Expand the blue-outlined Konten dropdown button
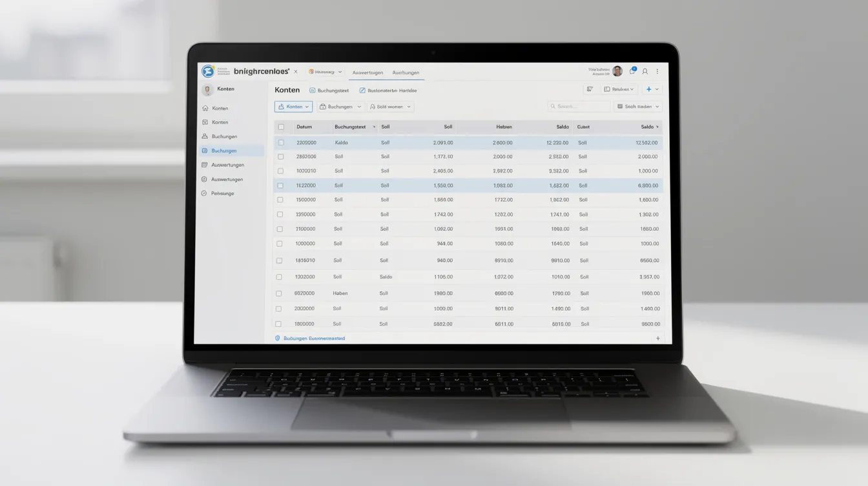Viewport: 868px width, 486px height. pyautogui.click(x=293, y=107)
